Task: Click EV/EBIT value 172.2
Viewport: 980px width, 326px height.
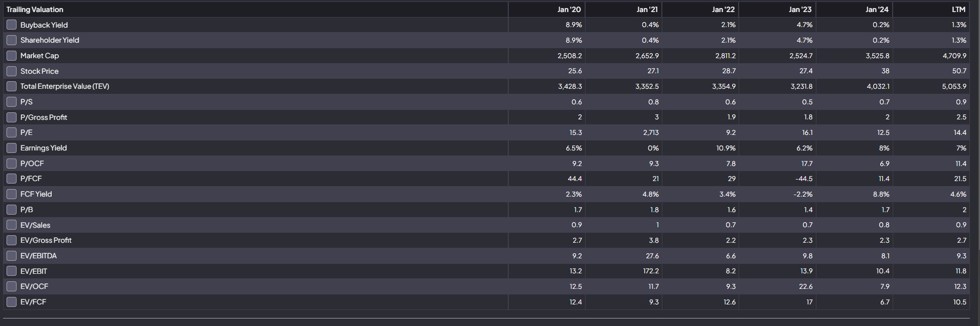Action: (x=651, y=271)
